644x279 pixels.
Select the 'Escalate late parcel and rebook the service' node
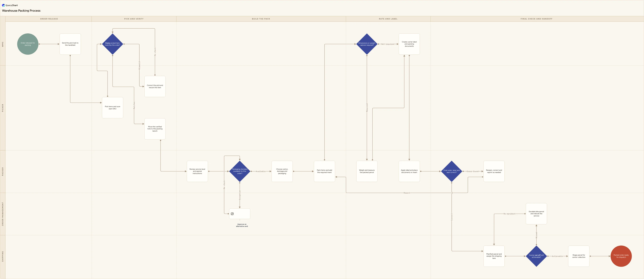tap(536, 214)
